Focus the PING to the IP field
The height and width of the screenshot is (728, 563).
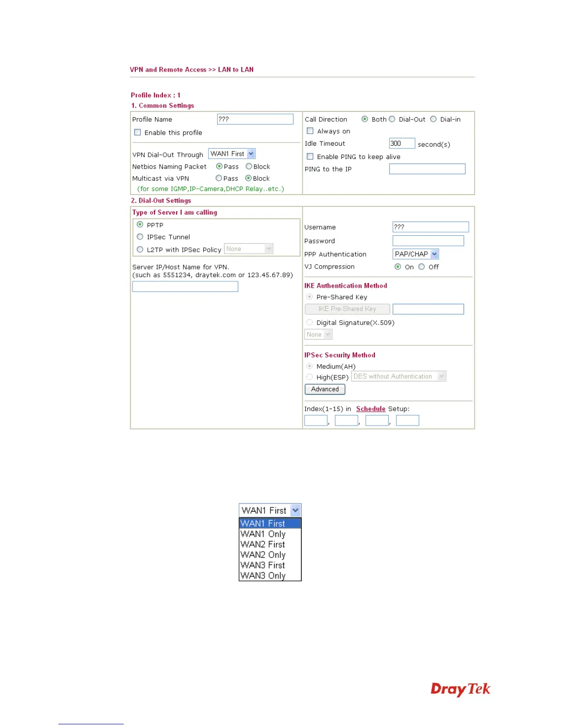[x=427, y=169]
